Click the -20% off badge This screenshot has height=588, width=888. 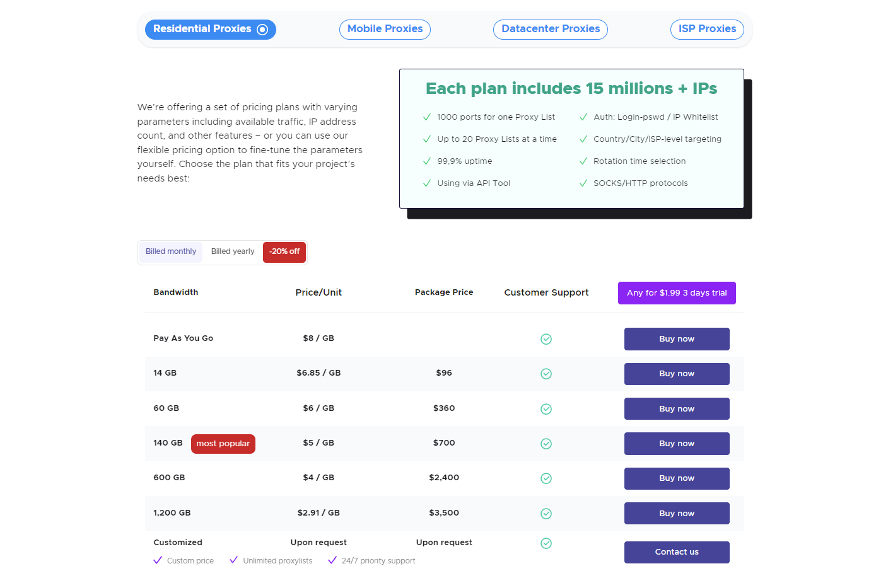point(284,251)
